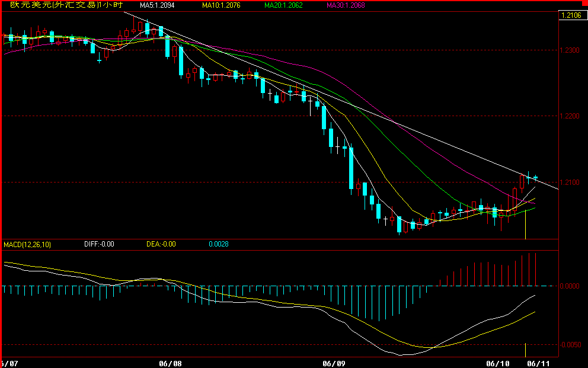This screenshot has width=588, height=368.
Task: Click the DIFF:-0.00 value label
Action: [x=99, y=244]
